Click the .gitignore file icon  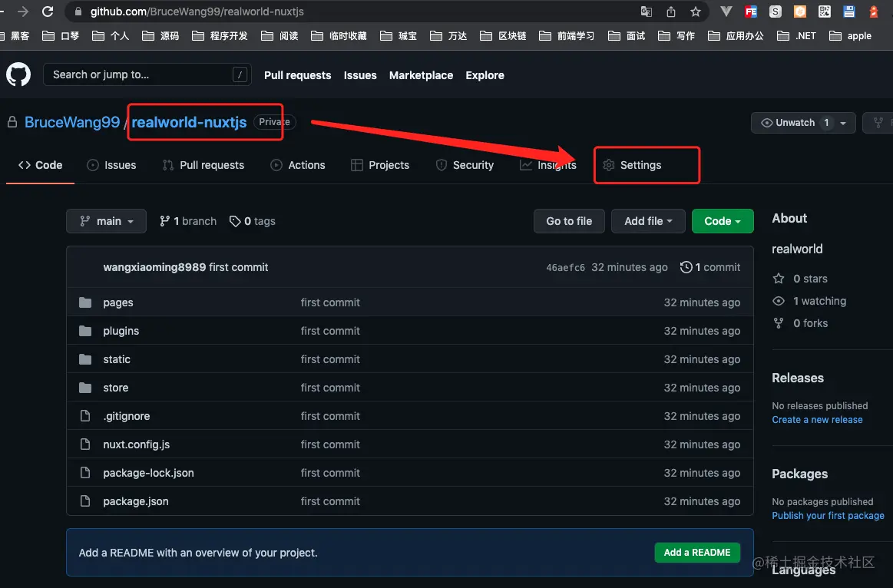[x=85, y=416]
